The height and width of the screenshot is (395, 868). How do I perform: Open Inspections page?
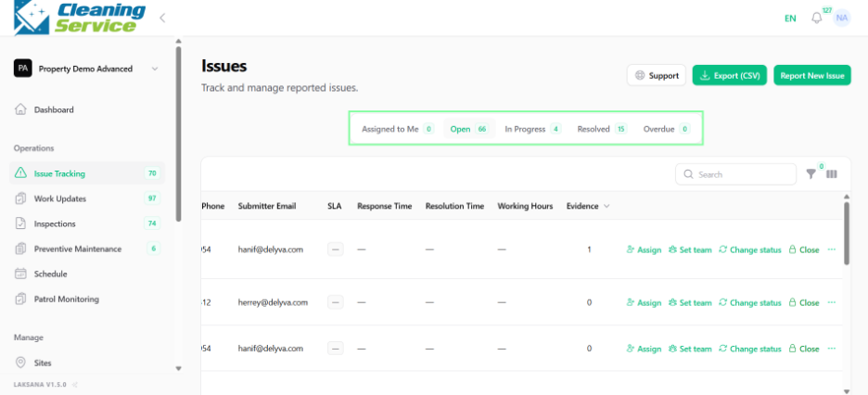[87, 223]
